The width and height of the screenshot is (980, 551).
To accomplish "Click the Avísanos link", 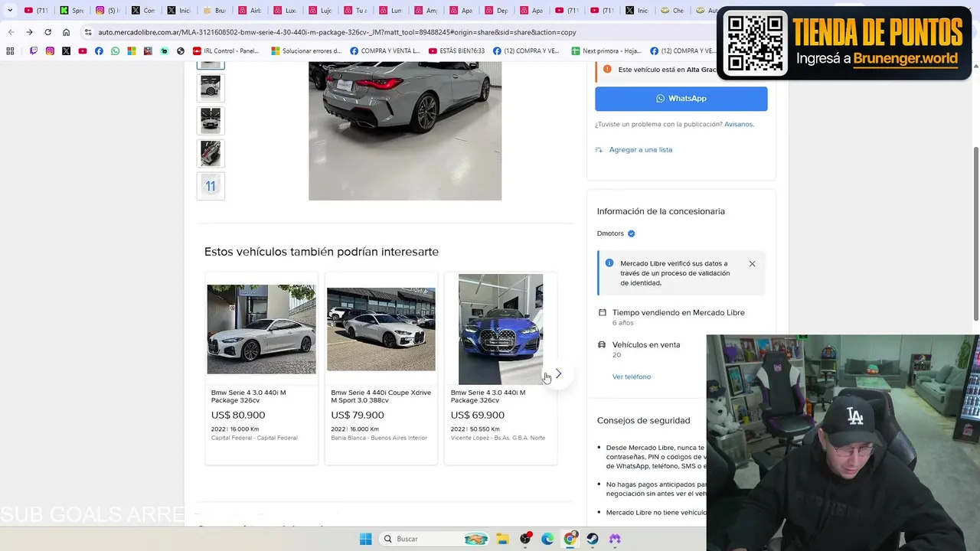I will tap(739, 124).
